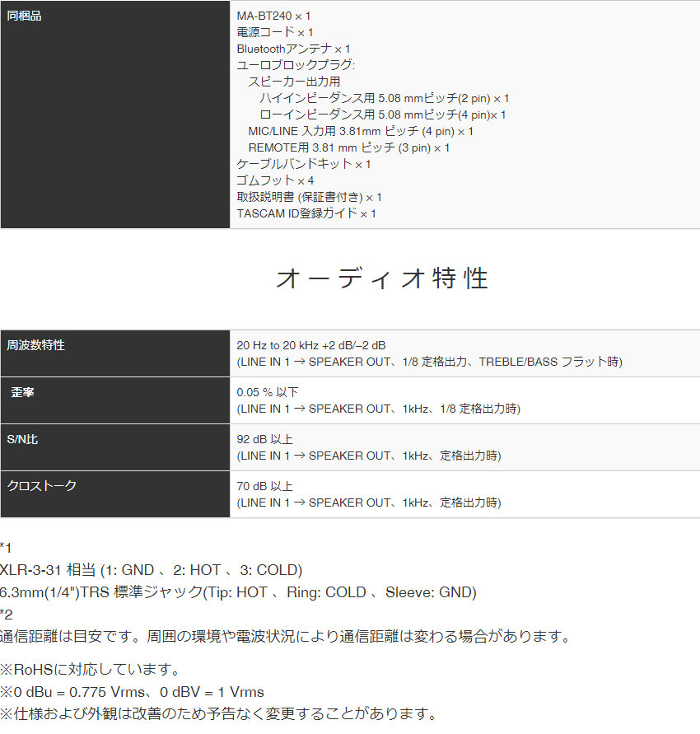Click the ゴムフット × 4 item

[x=275, y=180]
